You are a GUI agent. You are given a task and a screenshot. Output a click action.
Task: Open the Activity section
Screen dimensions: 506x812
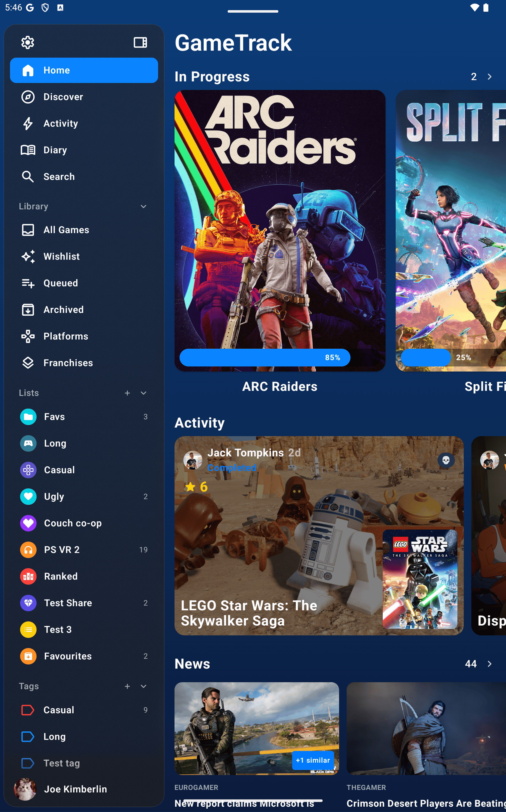(x=84, y=123)
